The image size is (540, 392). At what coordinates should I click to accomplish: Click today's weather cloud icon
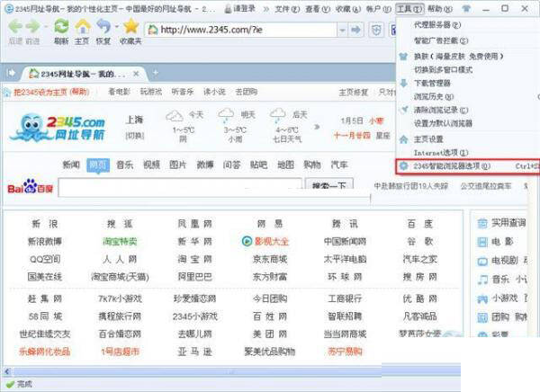(175, 116)
